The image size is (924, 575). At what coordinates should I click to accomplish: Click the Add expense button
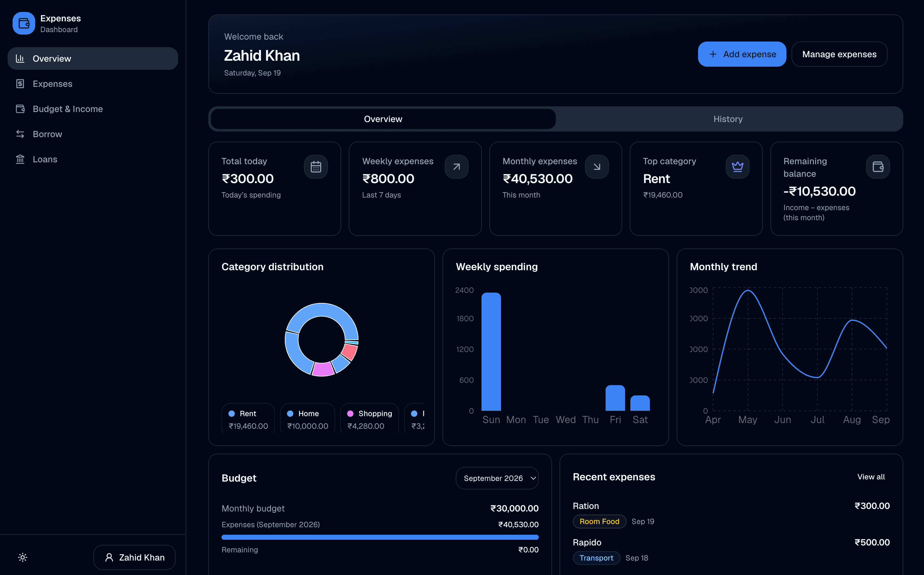coord(742,54)
